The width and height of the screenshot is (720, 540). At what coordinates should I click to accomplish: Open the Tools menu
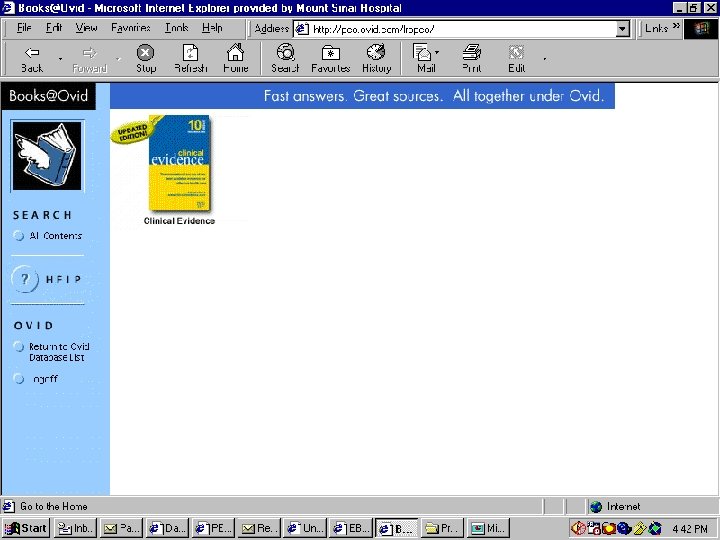click(176, 28)
